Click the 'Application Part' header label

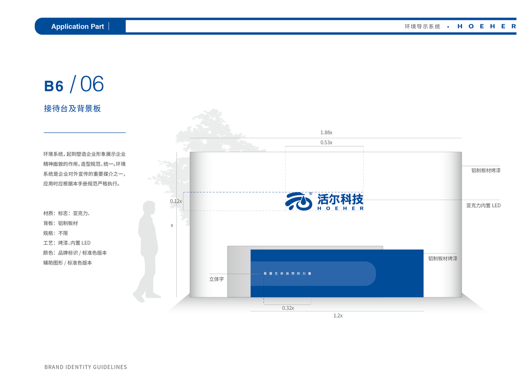tap(78, 26)
